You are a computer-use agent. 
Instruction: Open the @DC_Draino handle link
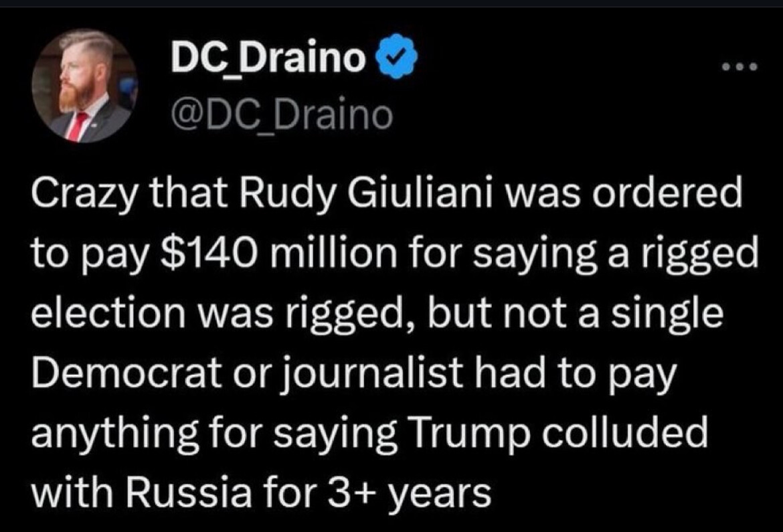281,115
